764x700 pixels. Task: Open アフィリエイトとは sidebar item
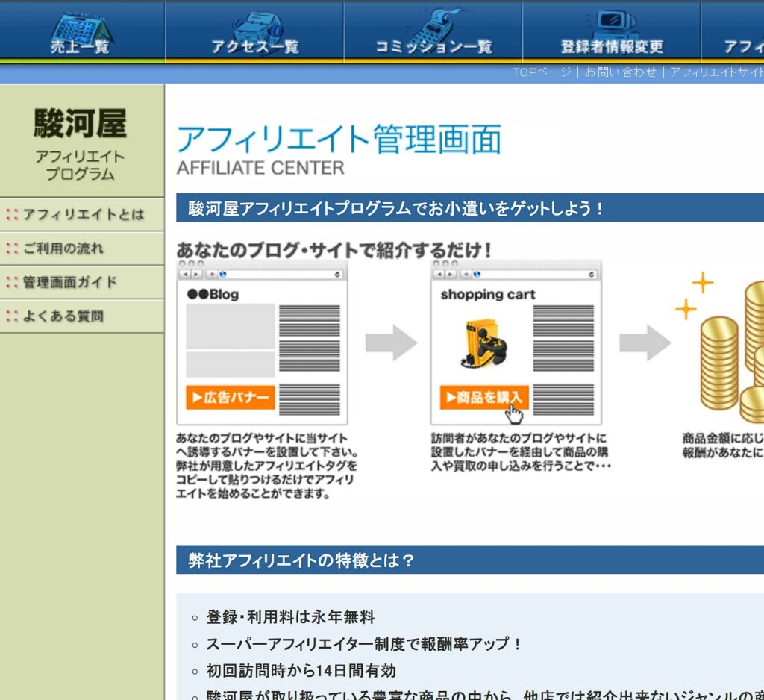(x=82, y=215)
